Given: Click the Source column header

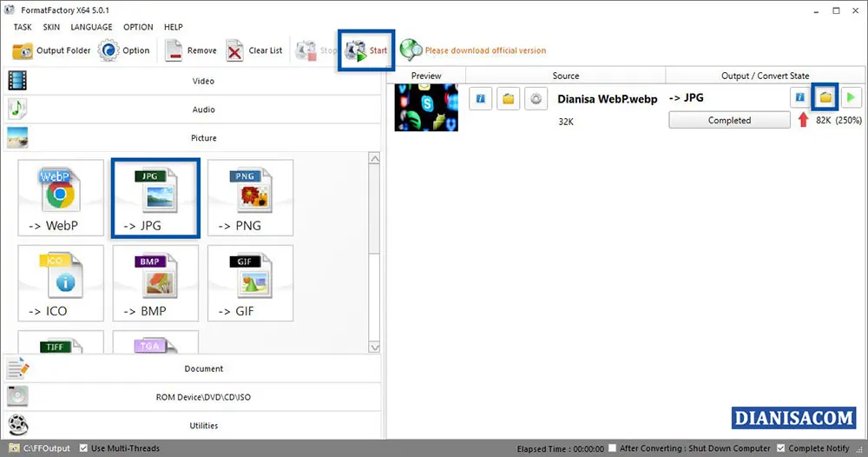Looking at the screenshot, I should pos(566,76).
